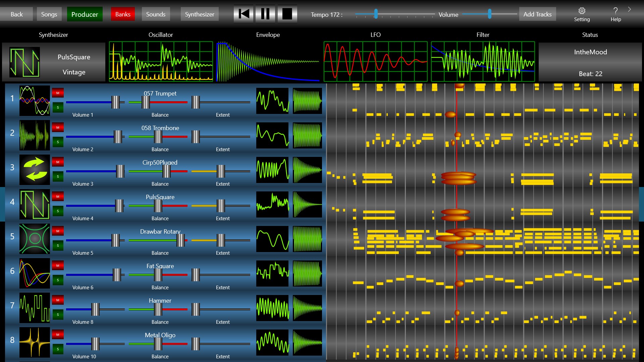Viewport: 644px width, 362px height.
Task: Mute the Fat Square track
Action: (58, 265)
